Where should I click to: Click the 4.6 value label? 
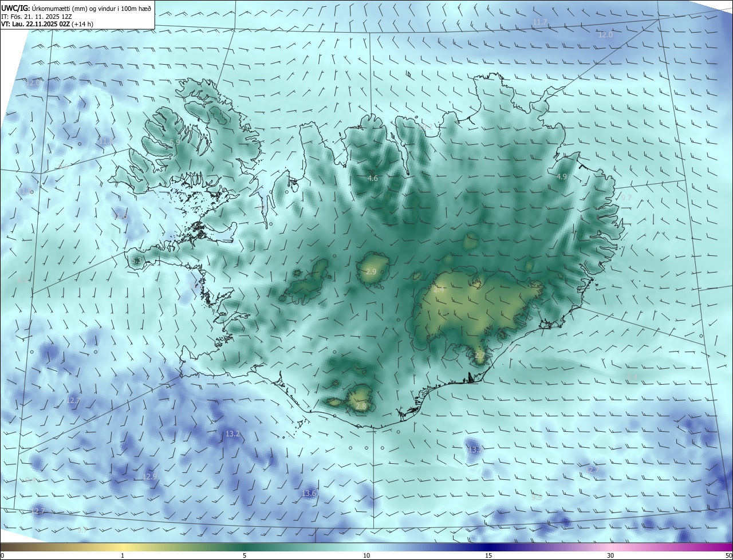[372, 179]
